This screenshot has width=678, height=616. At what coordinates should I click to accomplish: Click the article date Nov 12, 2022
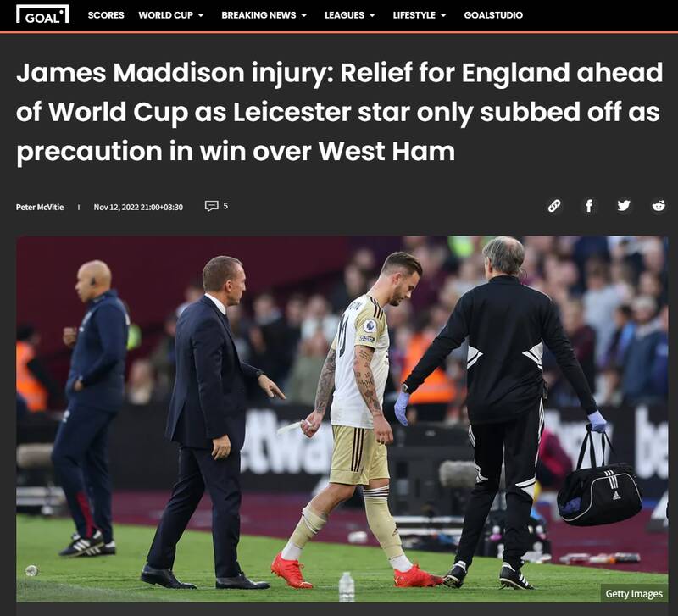coord(138,207)
